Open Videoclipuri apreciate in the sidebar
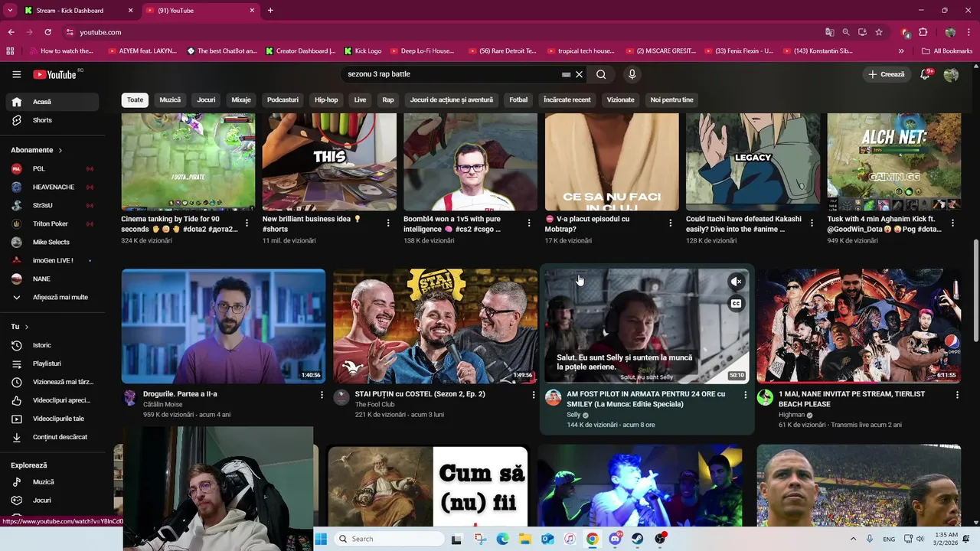 [52, 400]
